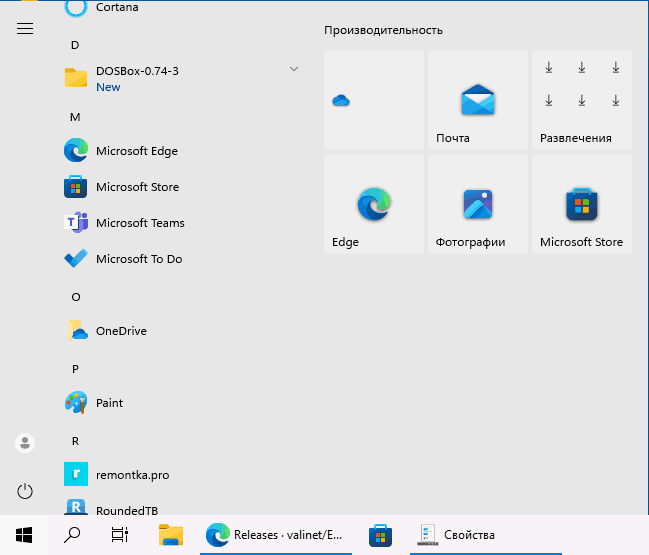The height and width of the screenshot is (555, 649).
Task: Open the Почта mail tile
Action: click(478, 100)
